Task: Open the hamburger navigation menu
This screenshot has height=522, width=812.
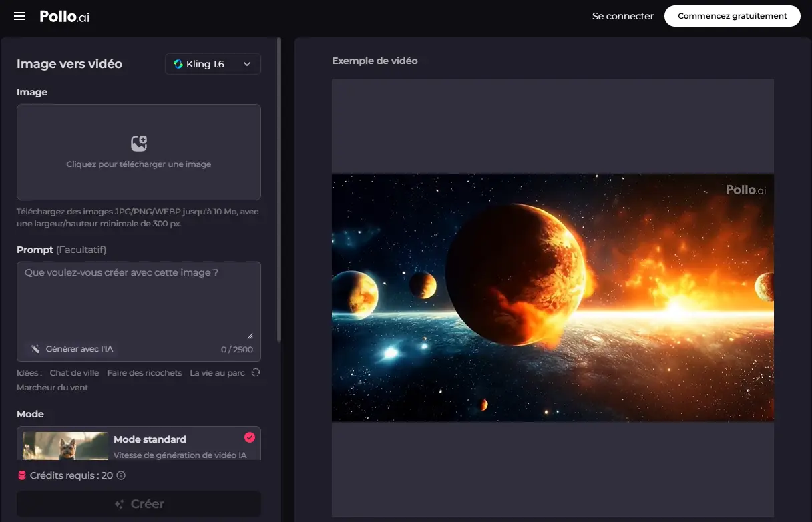Action: click(x=19, y=16)
